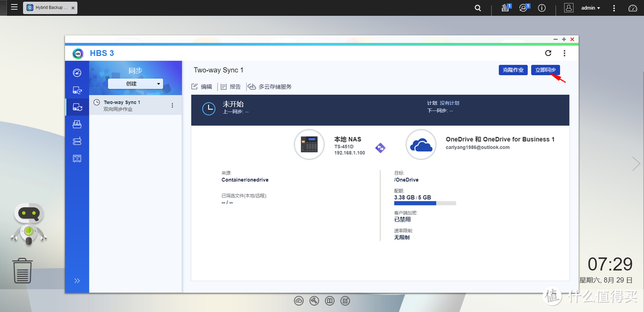The image size is (644, 312).
Task: Click the OneDrive cloud icon
Action: tap(421, 144)
